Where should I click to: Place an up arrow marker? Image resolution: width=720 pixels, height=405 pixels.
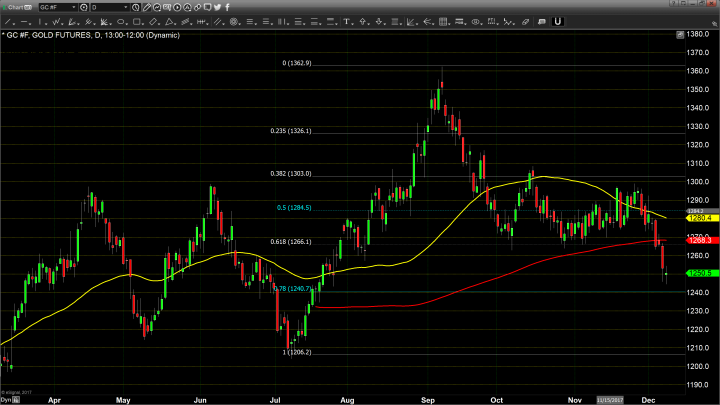click(x=363, y=22)
